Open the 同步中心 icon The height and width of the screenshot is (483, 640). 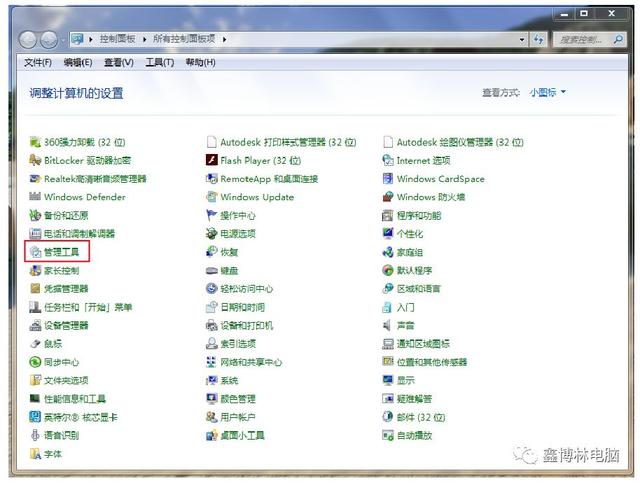[x=35, y=362]
